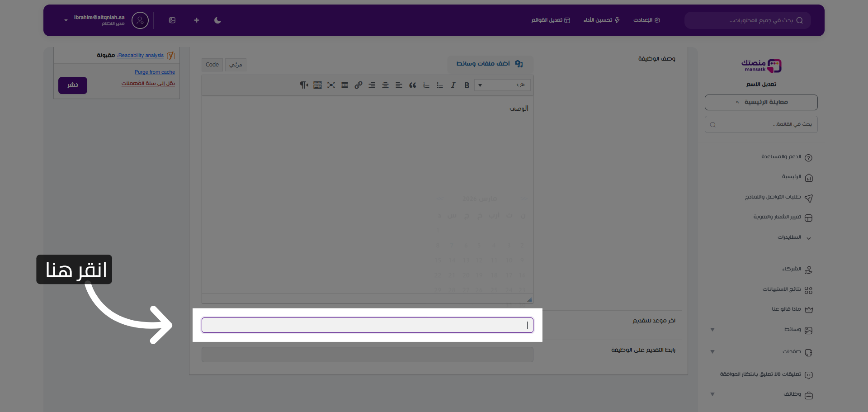Switch to the مرئي visual tab
Screen dimensions: 868x412
pyautogui.click(x=236, y=65)
